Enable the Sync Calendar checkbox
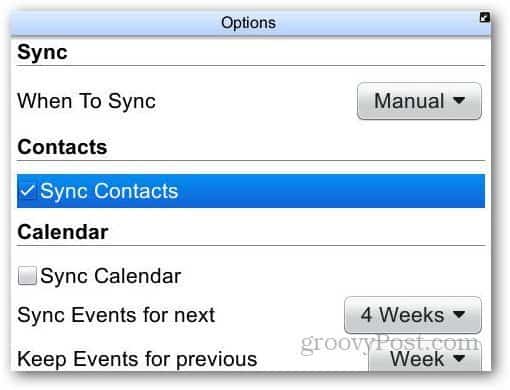The image size is (510, 390). click(x=27, y=276)
